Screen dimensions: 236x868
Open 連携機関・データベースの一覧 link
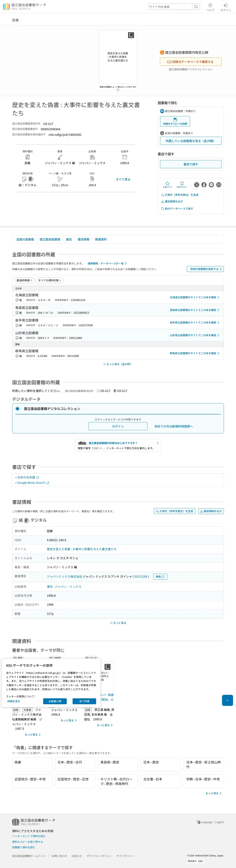coord(107,264)
